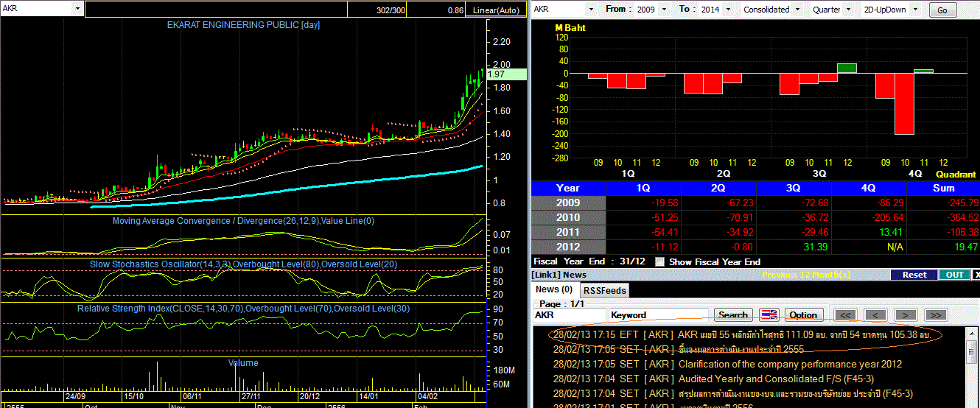Click the 1Q column header
980x408 pixels.
tap(643, 188)
